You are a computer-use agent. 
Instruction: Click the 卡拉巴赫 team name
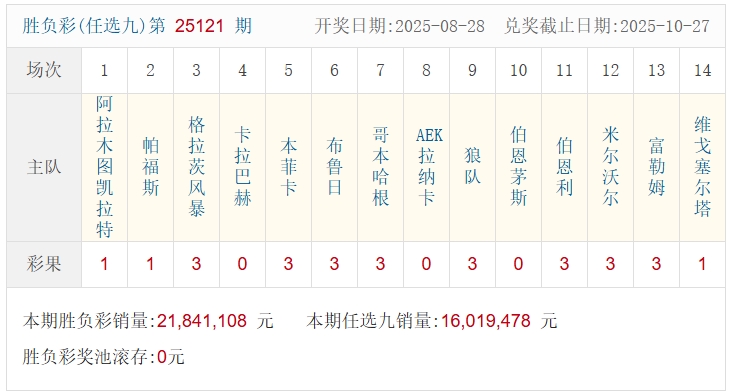242,167
